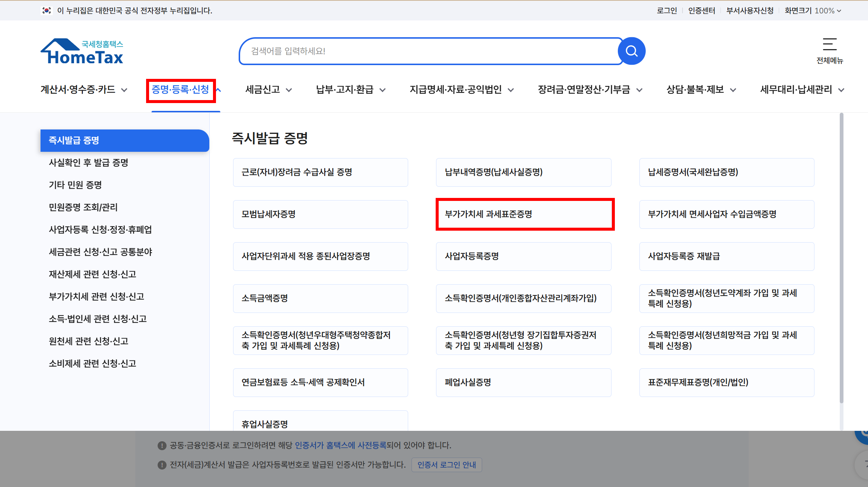This screenshot has height=487, width=868.
Task: Click the blue search magnifier icon
Action: [632, 51]
